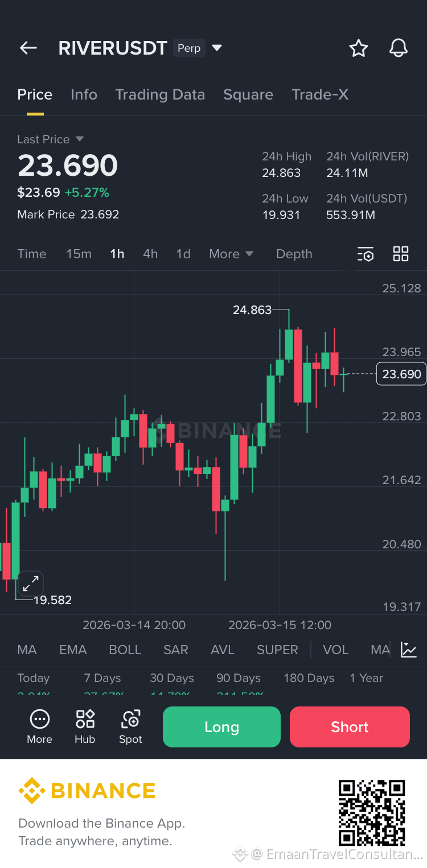Tap the Perp badge
Screen dimensions: 427x868
coord(189,48)
